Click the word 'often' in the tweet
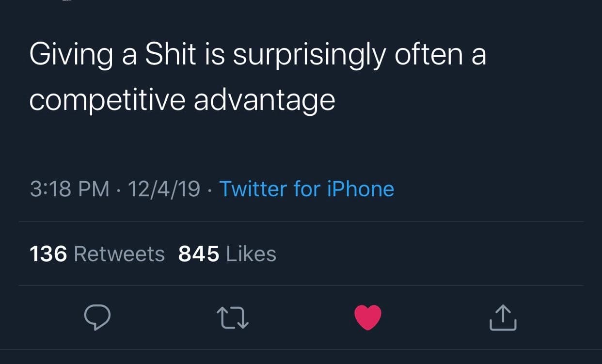Screen dimensions: 602x364 coord(428,54)
